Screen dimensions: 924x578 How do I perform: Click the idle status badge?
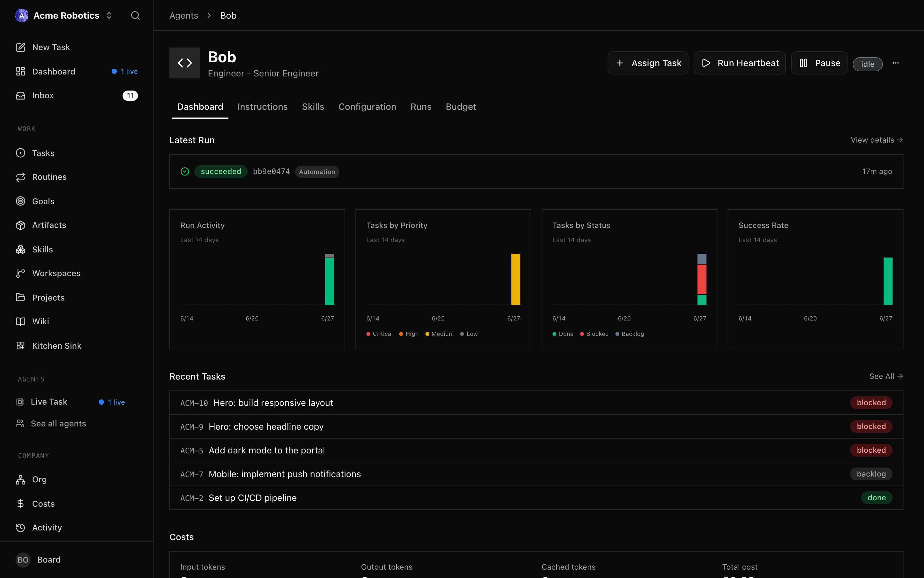tap(868, 64)
